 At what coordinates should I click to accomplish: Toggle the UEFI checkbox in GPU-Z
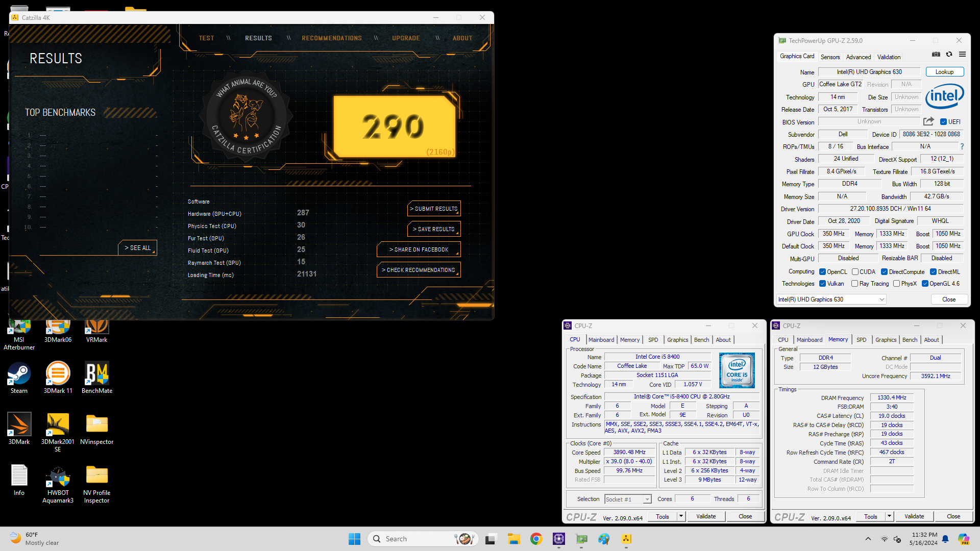point(943,121)
